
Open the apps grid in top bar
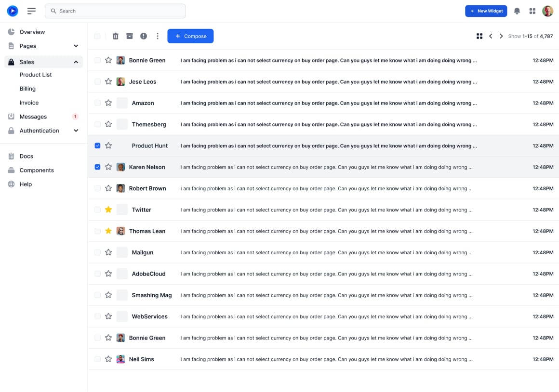pyautogui.click(x=532, y=11)
